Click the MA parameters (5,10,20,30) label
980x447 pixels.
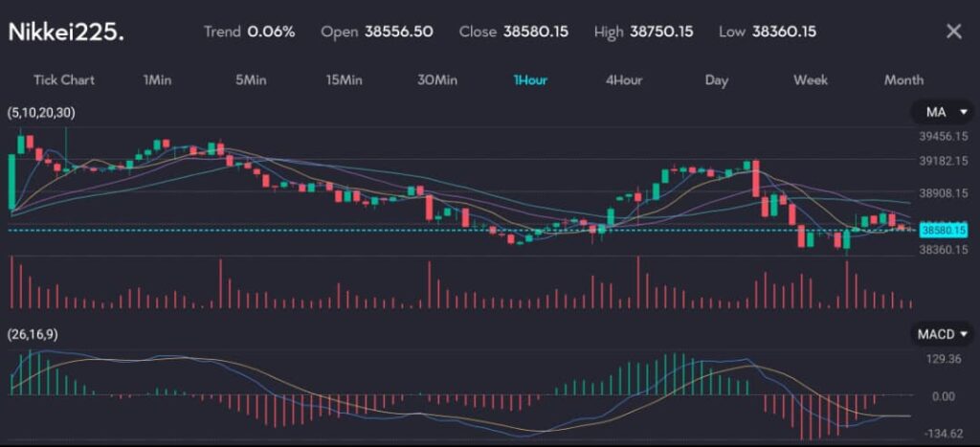[41, 113]
